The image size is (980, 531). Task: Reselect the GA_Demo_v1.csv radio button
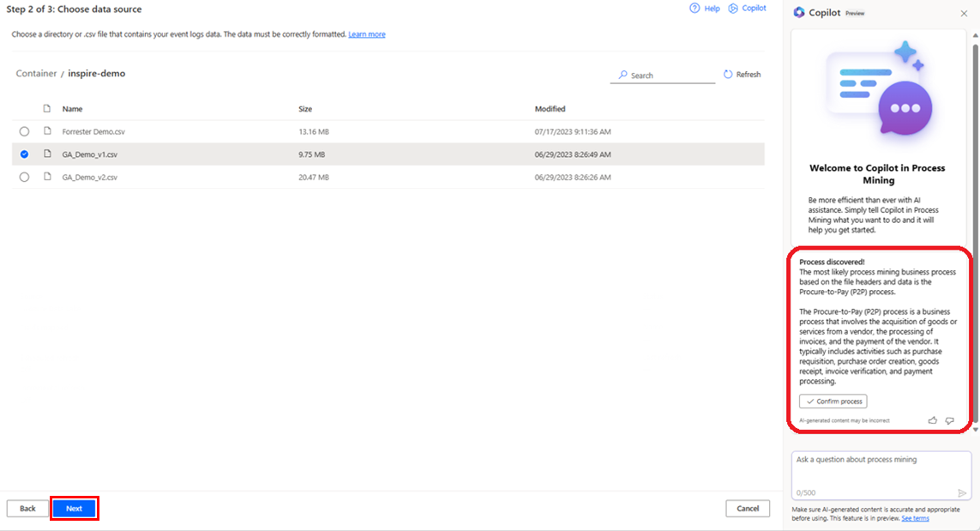pos(24,154)
